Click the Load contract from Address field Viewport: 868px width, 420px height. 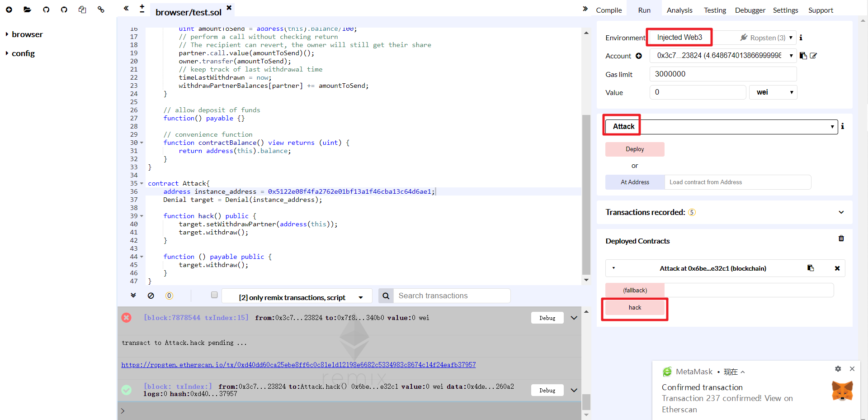click(x=737, y=182)
